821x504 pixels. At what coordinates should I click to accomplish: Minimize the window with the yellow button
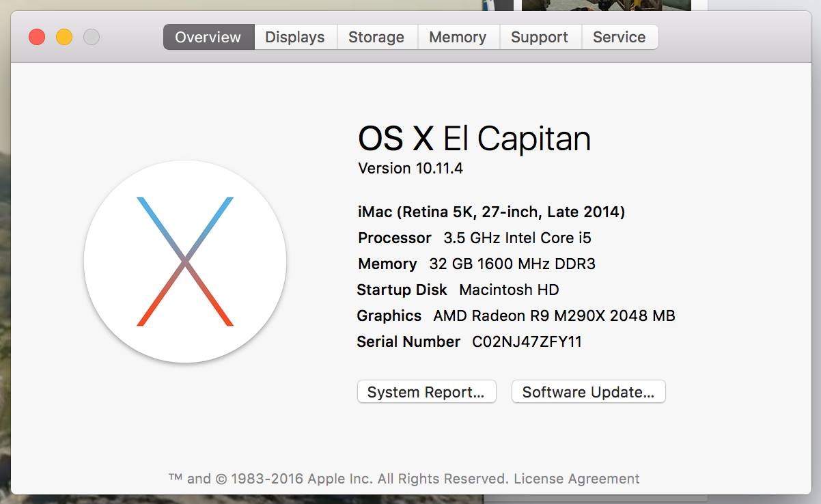point(64,37)
